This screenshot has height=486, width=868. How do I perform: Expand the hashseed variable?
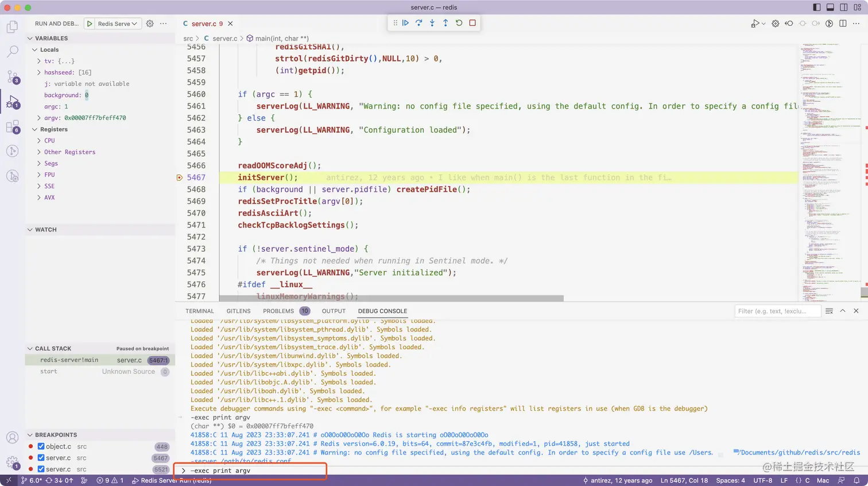coord(39,72)
